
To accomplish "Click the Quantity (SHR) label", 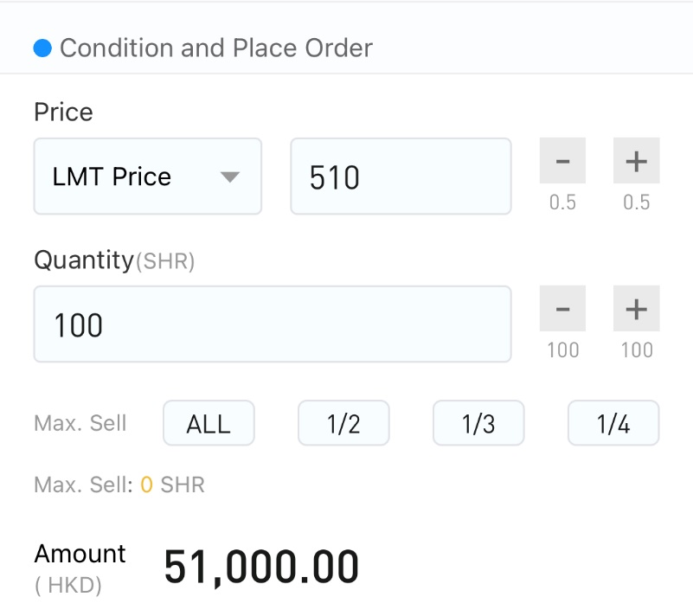I will 114,260.
